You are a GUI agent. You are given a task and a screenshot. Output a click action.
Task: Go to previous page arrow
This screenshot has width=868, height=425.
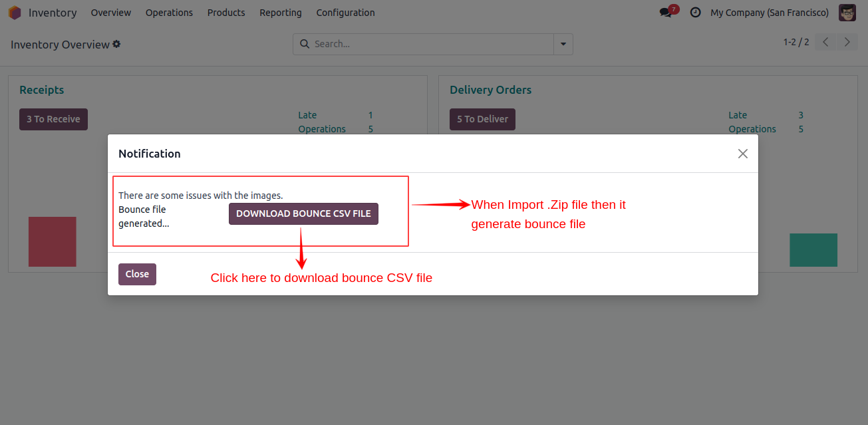[825, 42]
